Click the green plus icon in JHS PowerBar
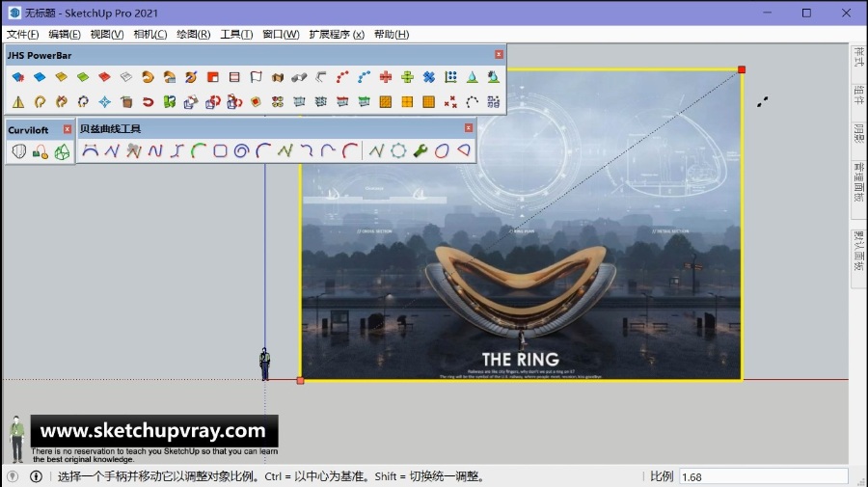This screenshot has width=868, height=487. [x=407, y=77]
